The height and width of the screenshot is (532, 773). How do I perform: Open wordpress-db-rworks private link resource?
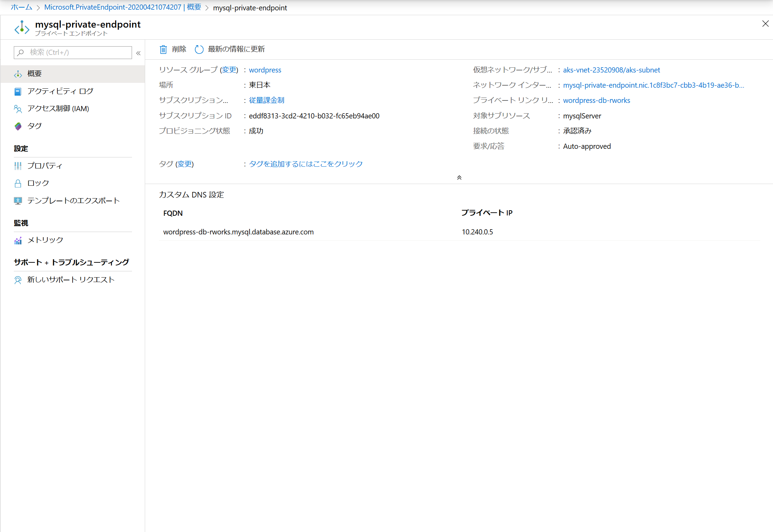point(596,100)
